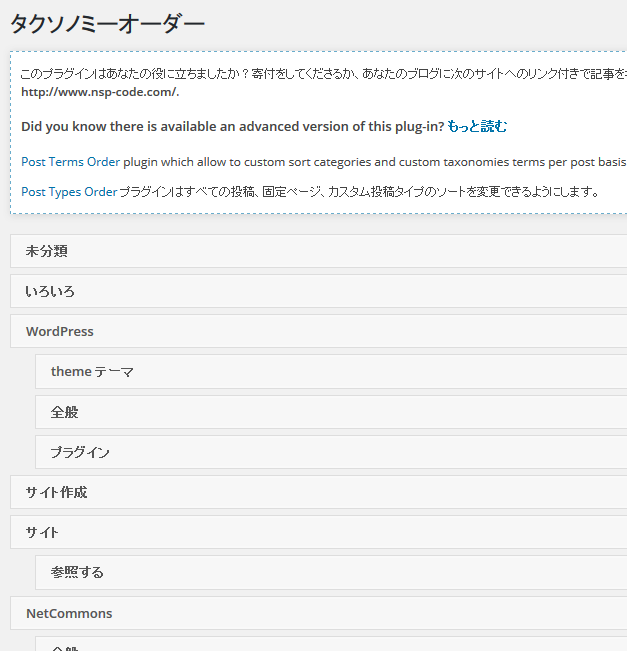Select the 未分類 category row
The image size is (627, 651).
pos(318,251)
